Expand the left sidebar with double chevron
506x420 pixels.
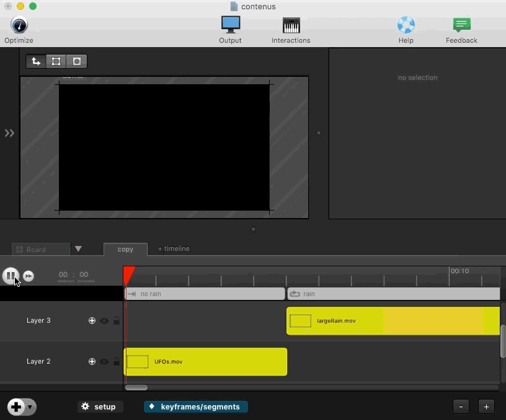(9, 133)
